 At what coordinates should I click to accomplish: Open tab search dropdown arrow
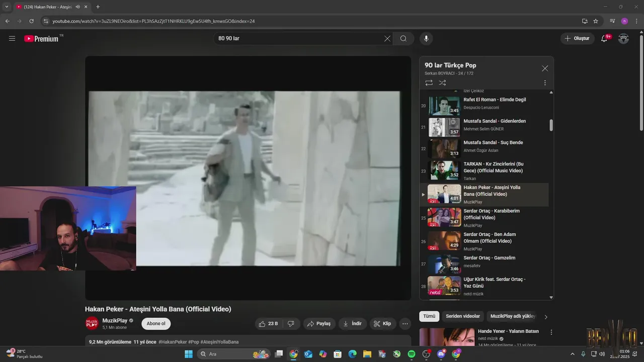pos(7,7)
